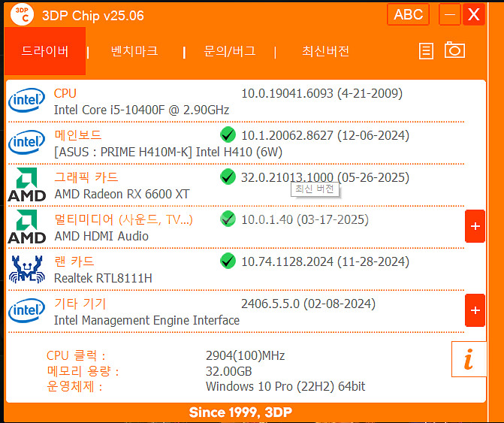
Task: Click the 그래픽 카드 link label
Action: tap(86, 177)
